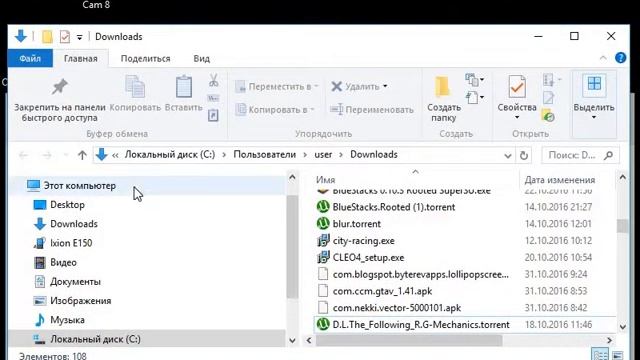Click the refresh icon beside address bar

click(x=524, y=155)
